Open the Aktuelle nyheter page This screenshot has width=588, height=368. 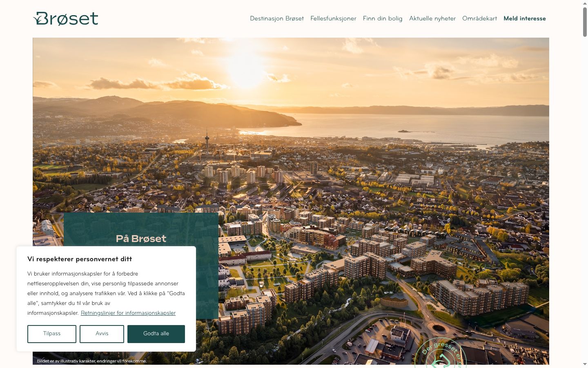[432, 18]
